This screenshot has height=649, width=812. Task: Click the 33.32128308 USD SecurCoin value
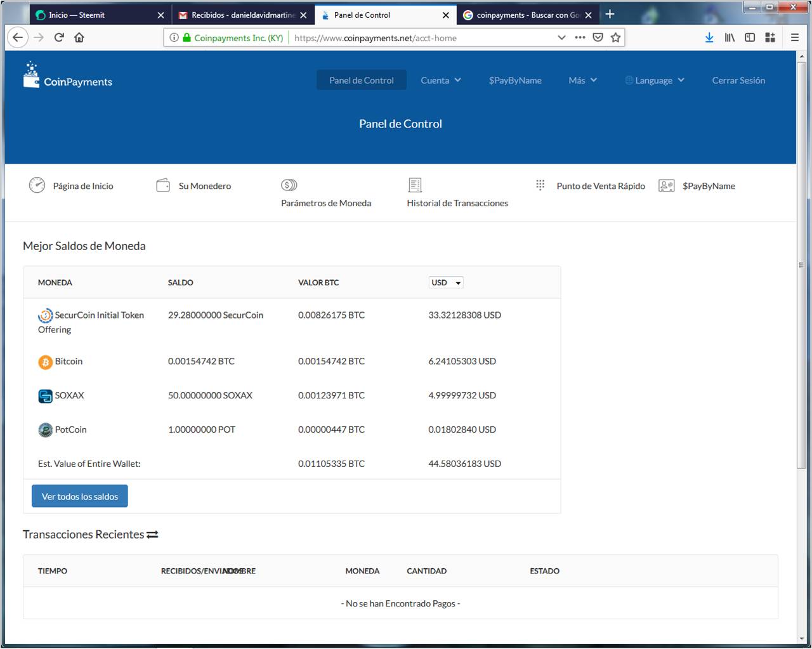(464, 315)
